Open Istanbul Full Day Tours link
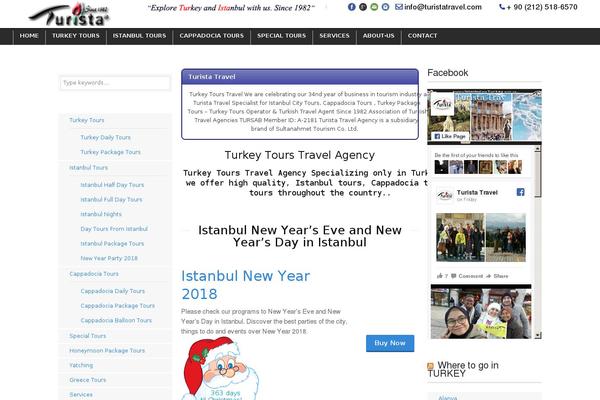Image resolution: width=600 pixels, height=400 pixels. tap(111, 200)
